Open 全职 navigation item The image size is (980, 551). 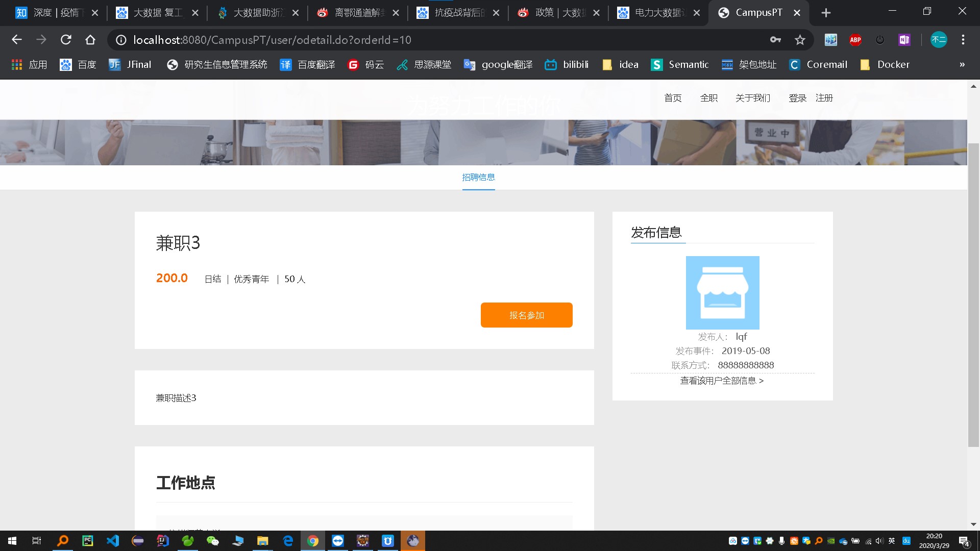click(x=708, y=98)
